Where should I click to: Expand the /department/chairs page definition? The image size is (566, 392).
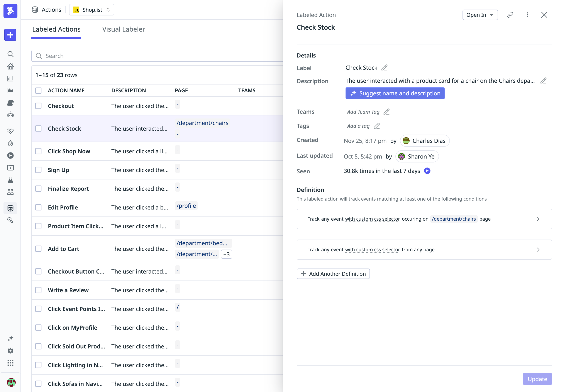pyautogui.click(x=424, y=219)
